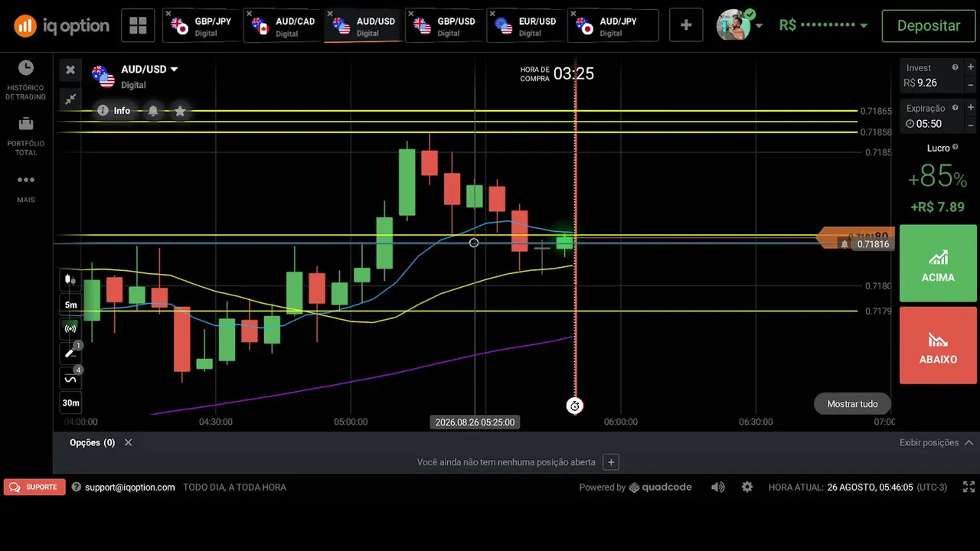Switch to AUD/CAD tab

point(285,26)
